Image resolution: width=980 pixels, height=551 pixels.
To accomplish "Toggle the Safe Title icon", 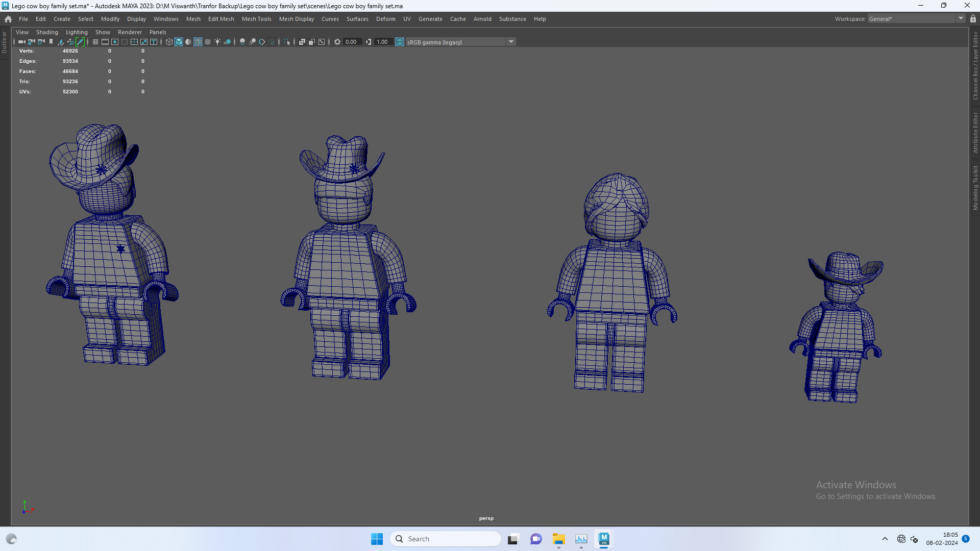I will 154,42.
